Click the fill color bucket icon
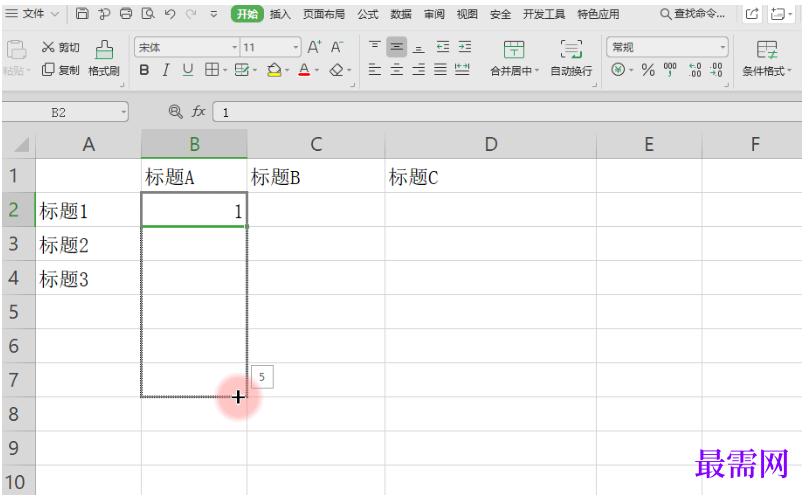The height and width of the screenshot is (495, 807). pyautogui.click(x=274, y=70)
